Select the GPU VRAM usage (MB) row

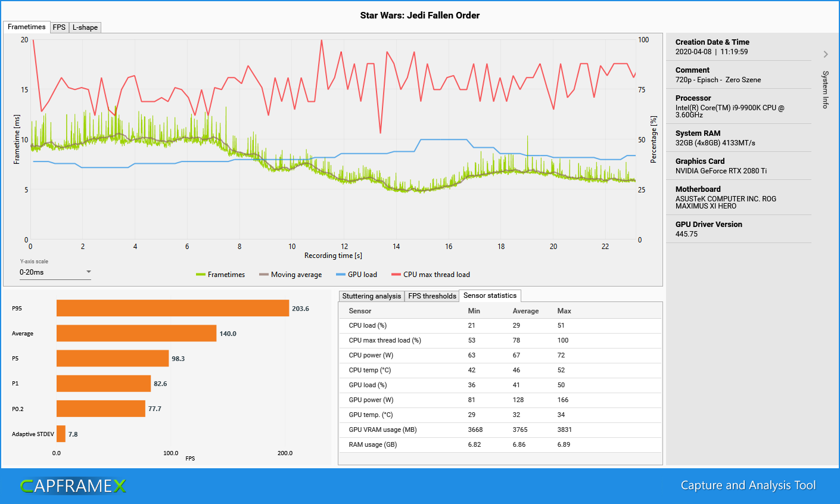click(x=500, y=430)
